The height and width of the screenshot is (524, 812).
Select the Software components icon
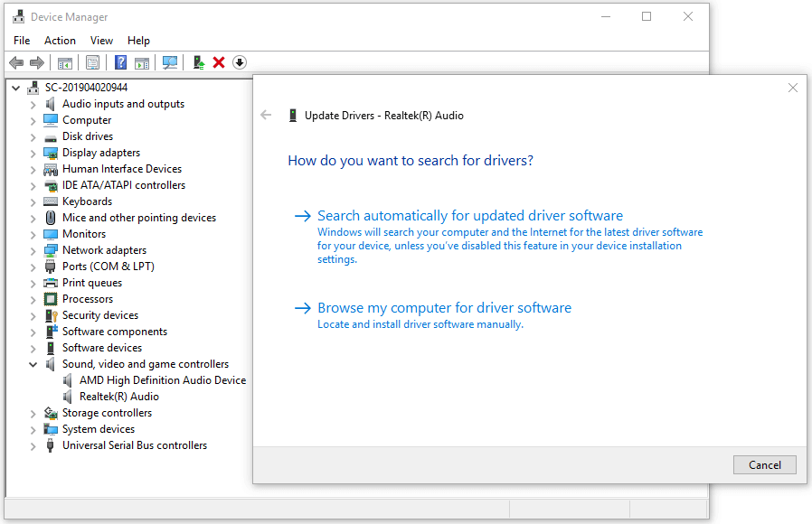pos(51,332)
